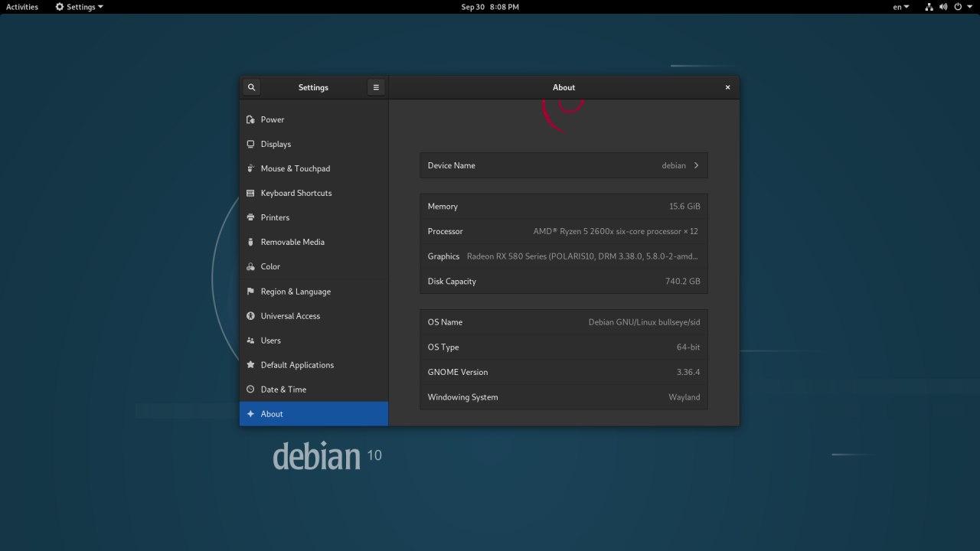This screenshot has width=980, height=551.
Task: Click the Windowing System label
Action: click(x=462, y=397)
